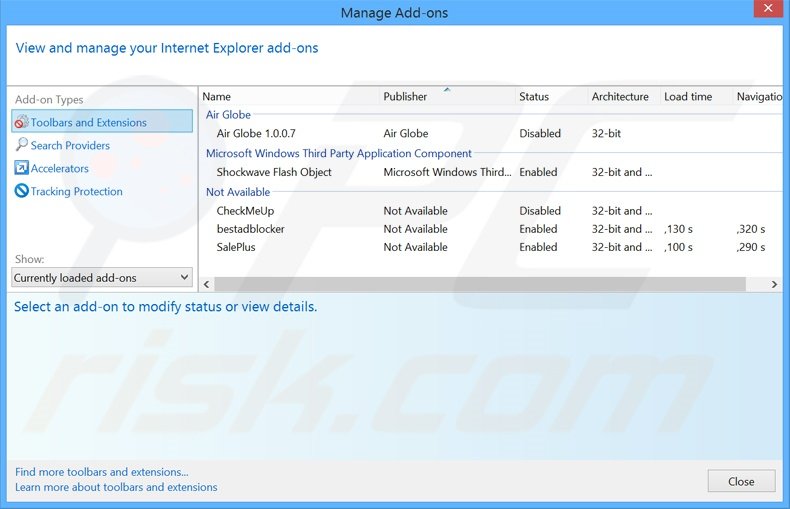Click the right arrow of horizontal scrollbar
This screenshot has height=509, width=790.
click(x=774, y=284)
